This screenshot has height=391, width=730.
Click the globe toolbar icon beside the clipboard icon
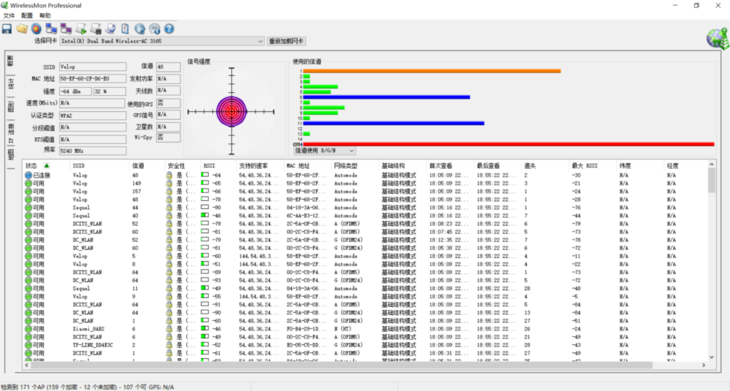(140, 29)
